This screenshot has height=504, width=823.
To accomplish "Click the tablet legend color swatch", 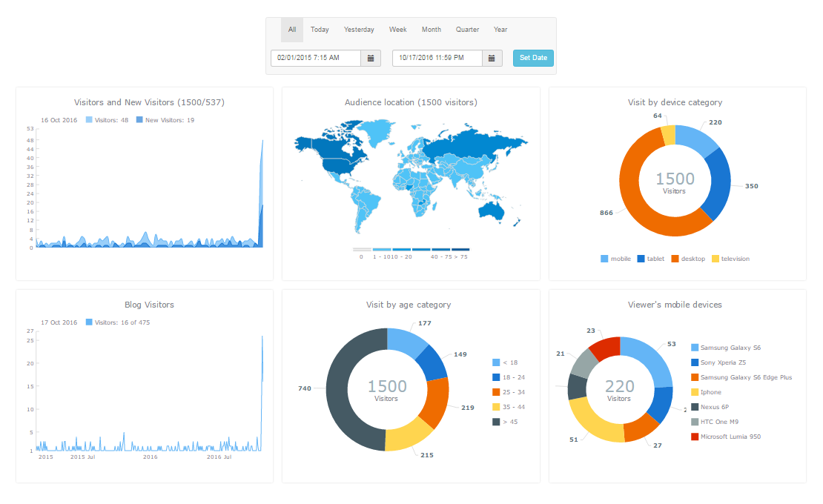I will 641,259.
